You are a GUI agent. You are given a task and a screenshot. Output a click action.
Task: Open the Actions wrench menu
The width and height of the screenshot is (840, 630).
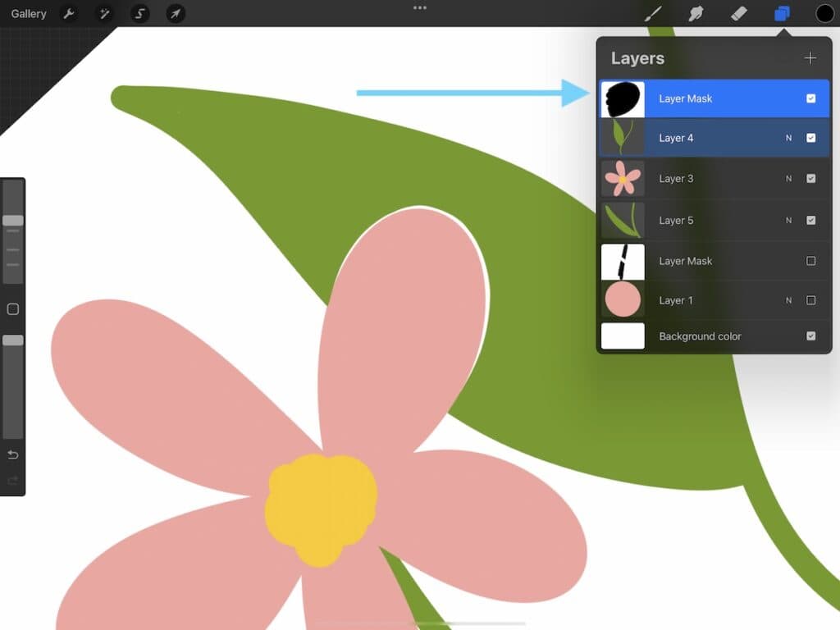pyautogui.click(x=69, y=14)
